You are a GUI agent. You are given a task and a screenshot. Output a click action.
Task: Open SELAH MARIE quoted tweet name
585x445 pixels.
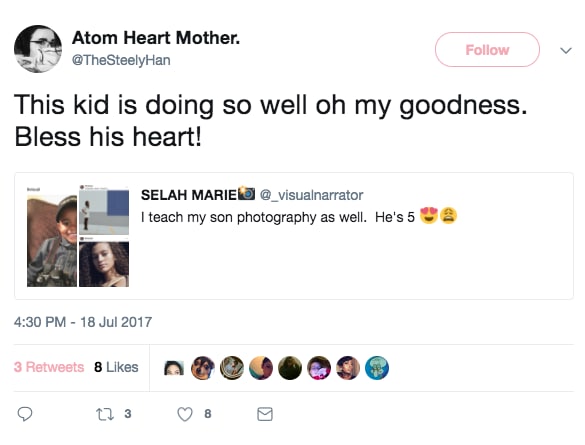pyautogui.click(x=188, y=195)
